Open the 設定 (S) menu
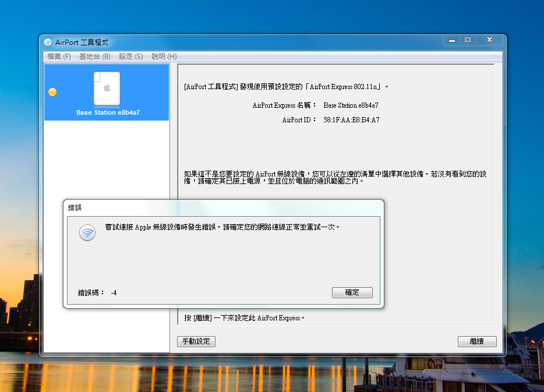Viewport: 544px width, 392px height. pos(131,56)
